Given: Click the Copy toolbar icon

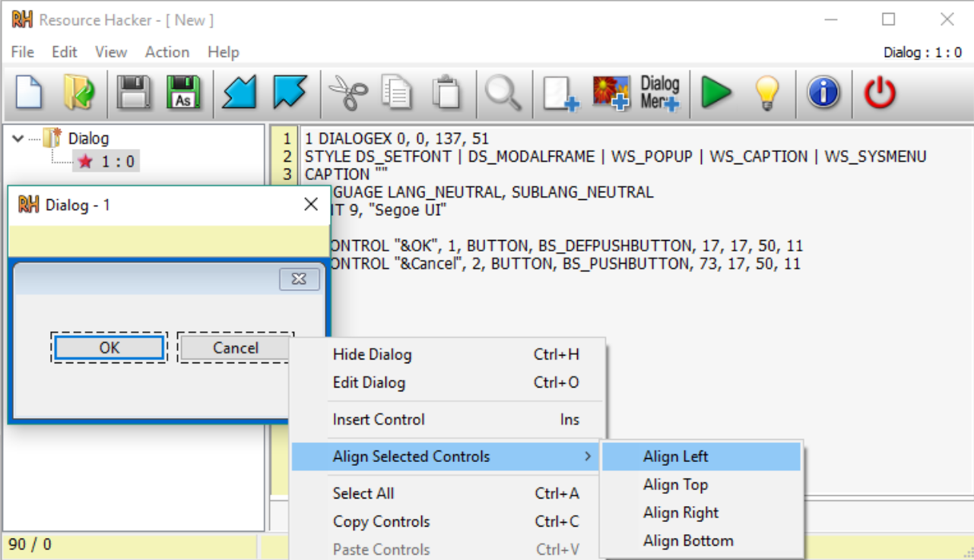Looking at the screenshot, I should [397, 93].
